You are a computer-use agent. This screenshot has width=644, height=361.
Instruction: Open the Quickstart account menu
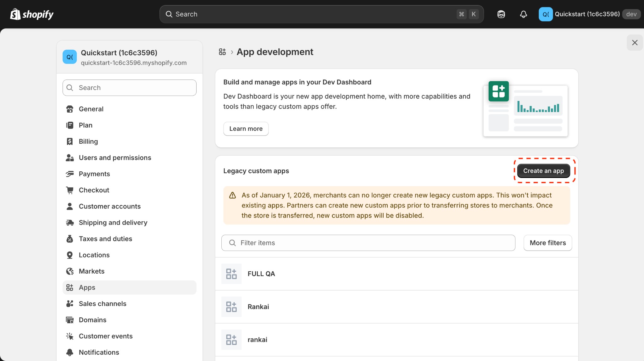(x=587, y=14)
